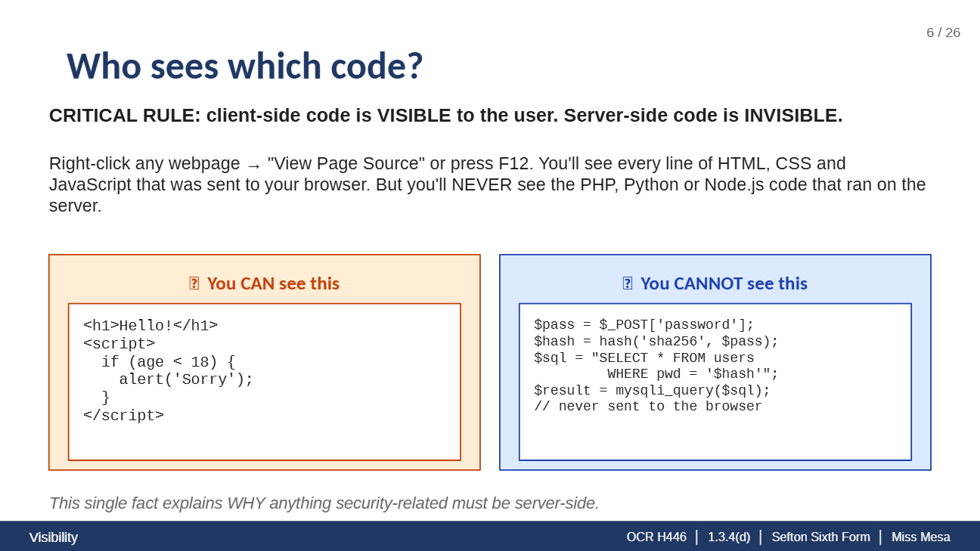Click the "WHERE pwd = '$hash'" line

pyautogui.click(x=693, y=374)
